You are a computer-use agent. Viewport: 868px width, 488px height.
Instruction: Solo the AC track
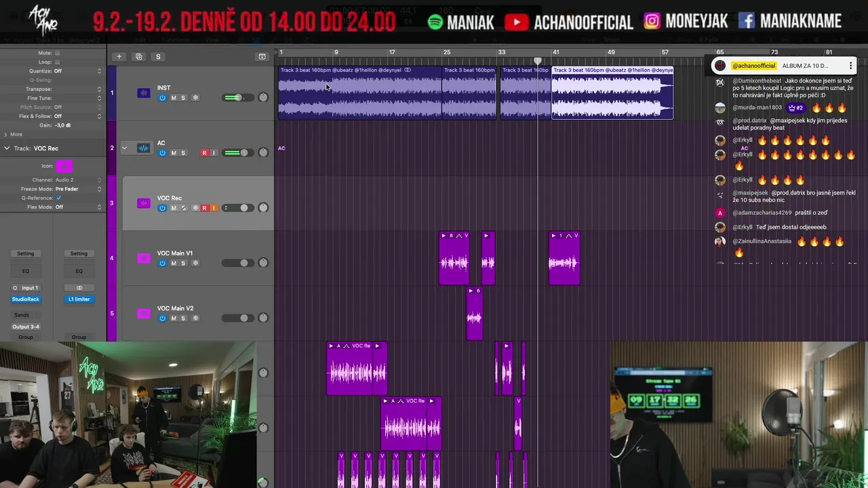click(x=183, y=152)
